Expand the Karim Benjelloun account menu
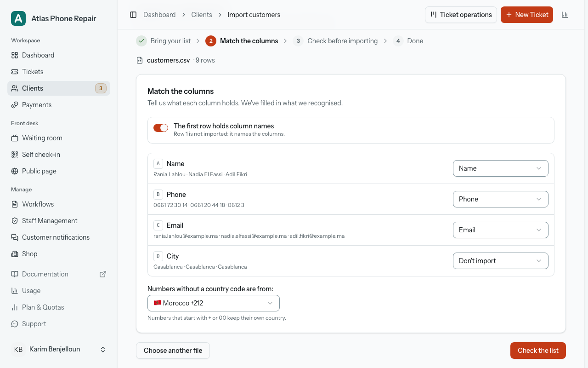 coord(59,350)
